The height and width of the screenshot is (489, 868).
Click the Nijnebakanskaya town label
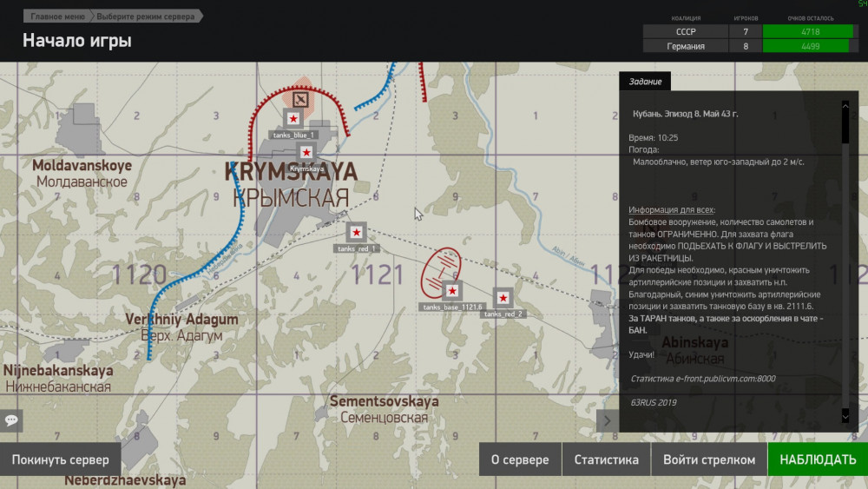click(x=58, y=371)
